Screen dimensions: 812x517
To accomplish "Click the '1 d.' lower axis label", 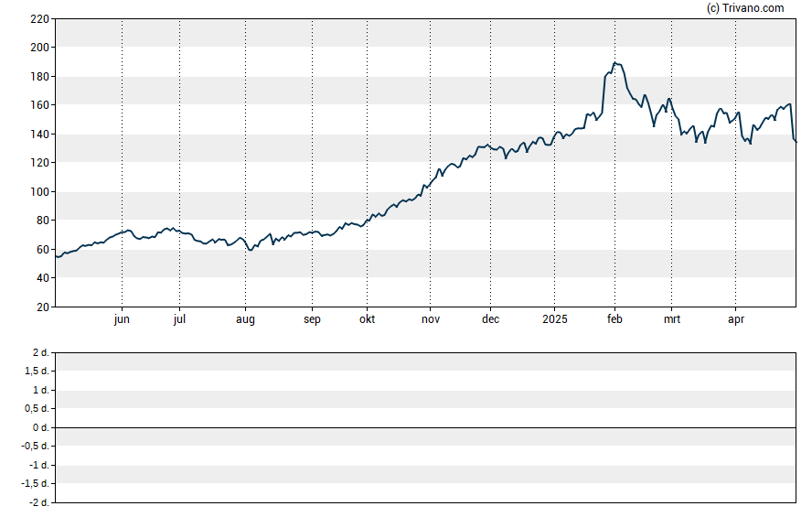I will [x=41, y=390].
